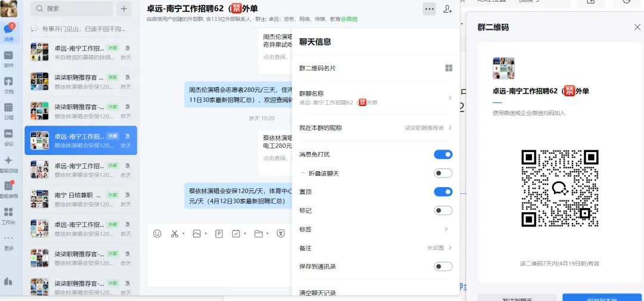Click the add member icon in chat header

coord(448,9)
